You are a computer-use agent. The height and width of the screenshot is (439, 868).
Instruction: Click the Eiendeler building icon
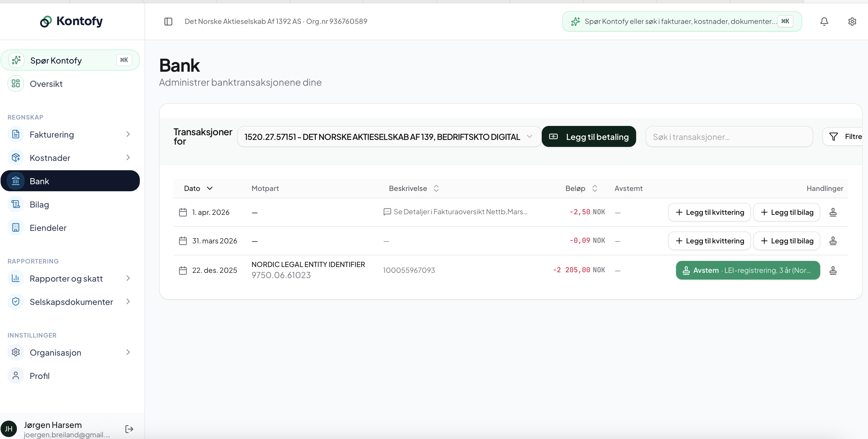coord(16,228)
